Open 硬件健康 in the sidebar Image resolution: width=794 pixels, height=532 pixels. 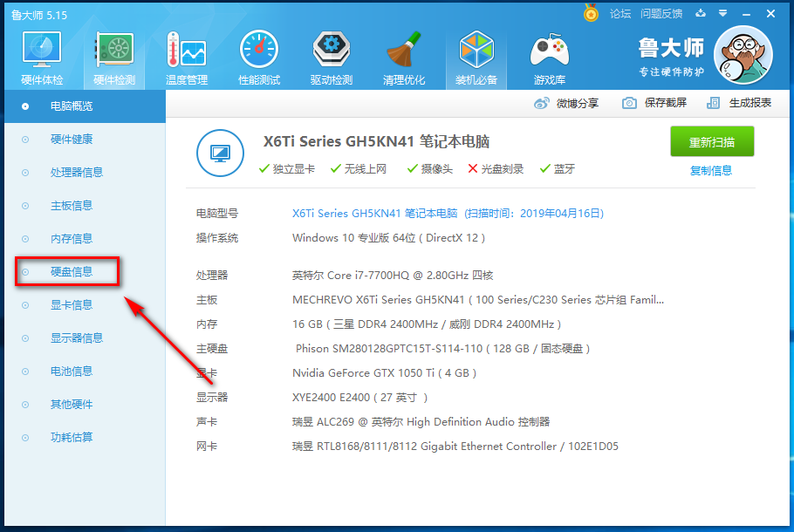[x=72, y=140]
